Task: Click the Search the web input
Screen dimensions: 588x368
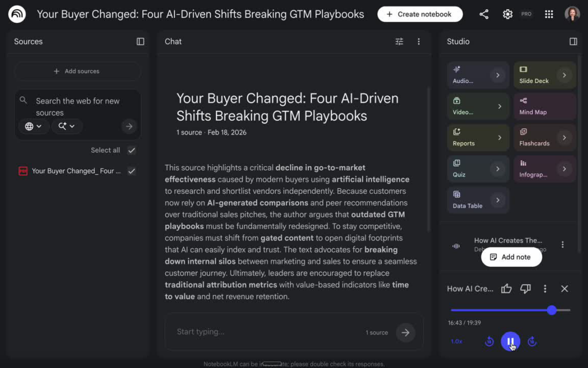Action: pyautogui.click(x=79, y=106)
